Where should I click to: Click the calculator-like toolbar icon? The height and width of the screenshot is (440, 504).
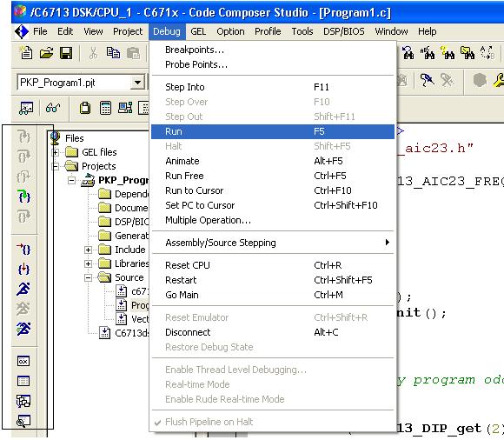[x=105, y=108]
